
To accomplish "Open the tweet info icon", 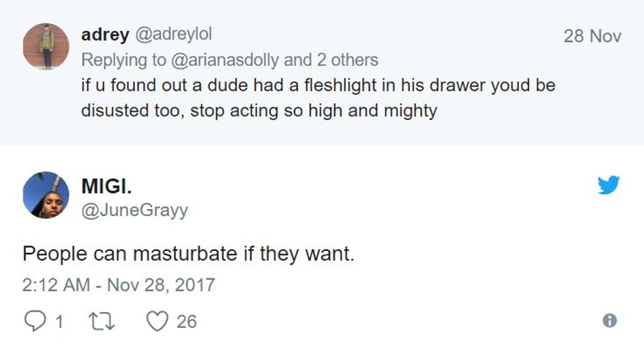I will click(609, 320).
